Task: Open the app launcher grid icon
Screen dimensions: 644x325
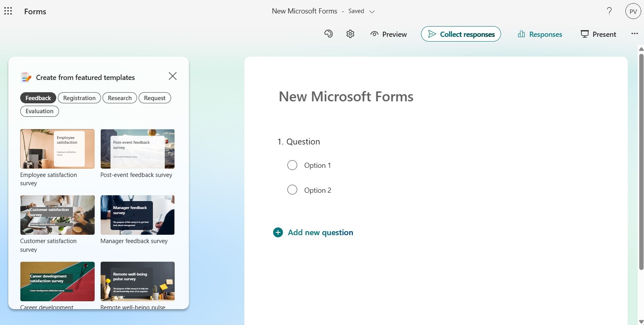Action: tap(8, 11)
